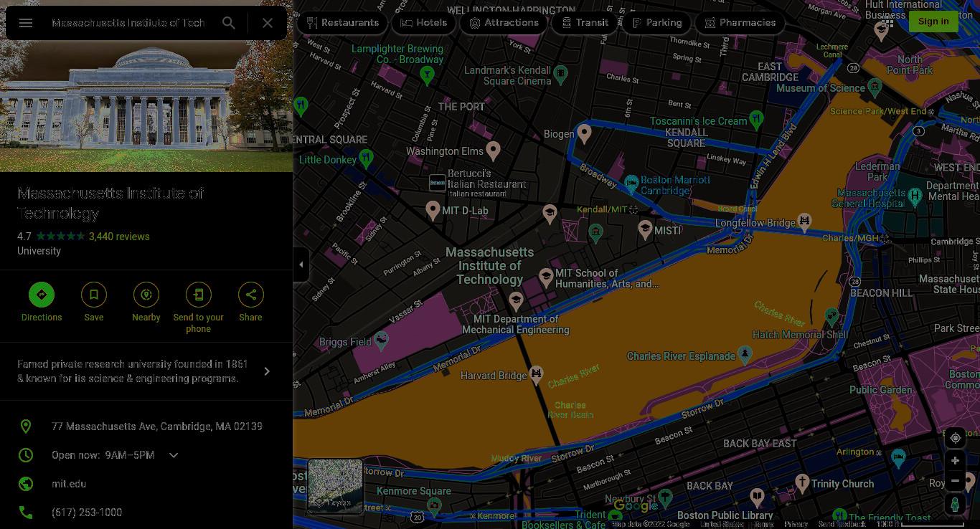
Task: Click Send feedback in map footer
Action: click(842, 524)
